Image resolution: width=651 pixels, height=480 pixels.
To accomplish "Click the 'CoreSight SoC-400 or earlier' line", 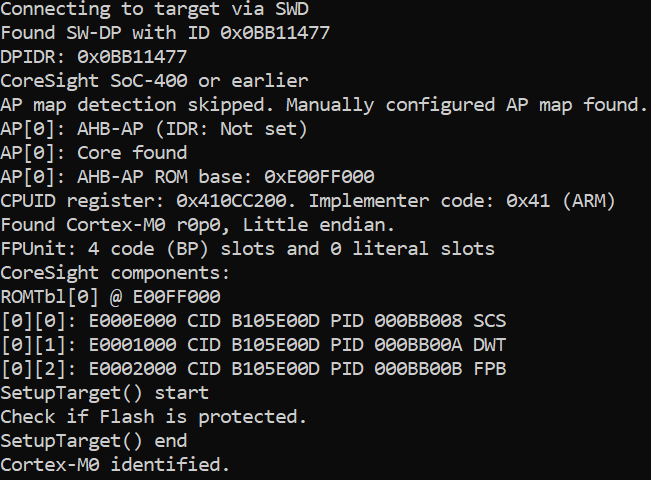I will (x=154, y=80).
